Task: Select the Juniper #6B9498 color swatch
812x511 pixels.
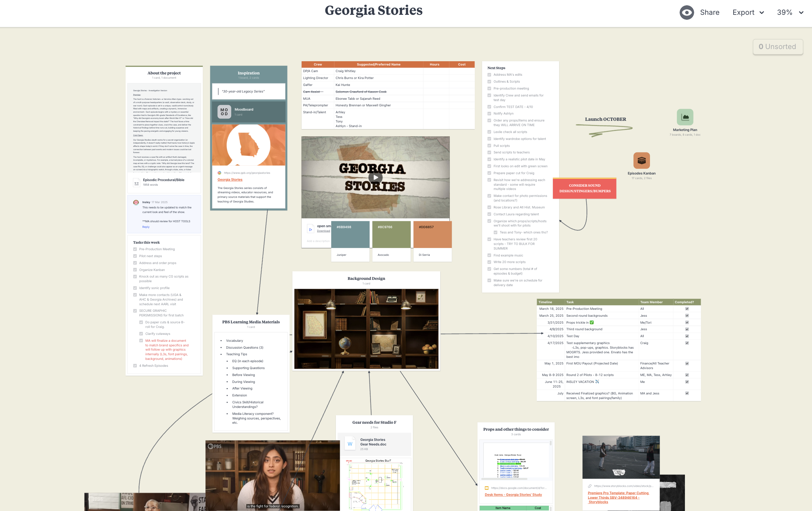Action: pyautogui.click(x=350, y=235)
